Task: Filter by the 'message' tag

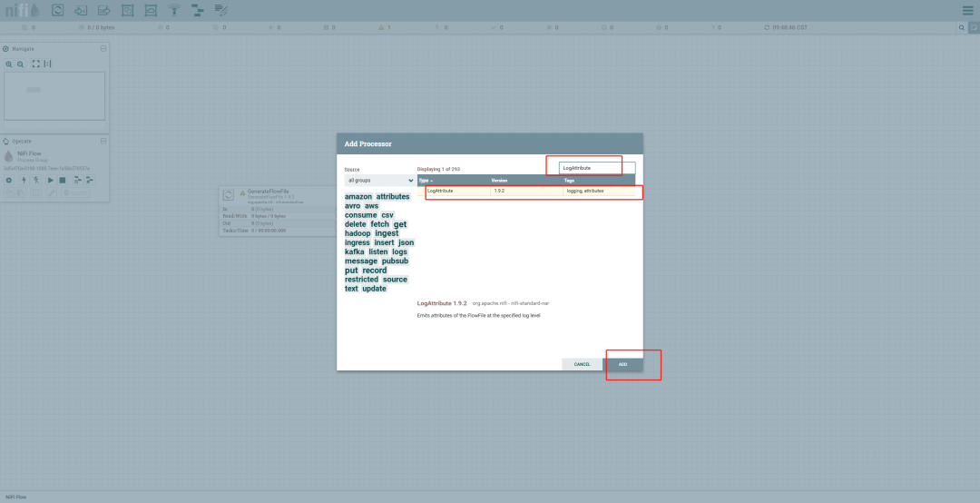Action: [361, 261]
